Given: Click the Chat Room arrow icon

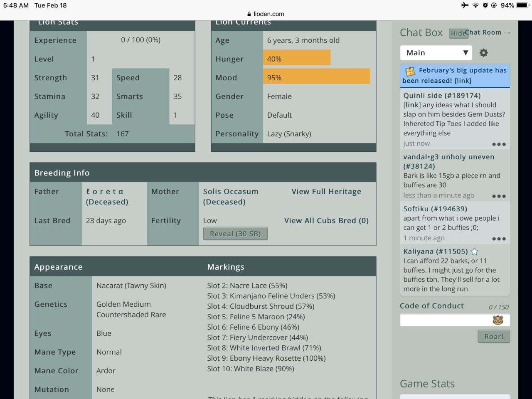Looking at the screenshot, I should point(507,33).
